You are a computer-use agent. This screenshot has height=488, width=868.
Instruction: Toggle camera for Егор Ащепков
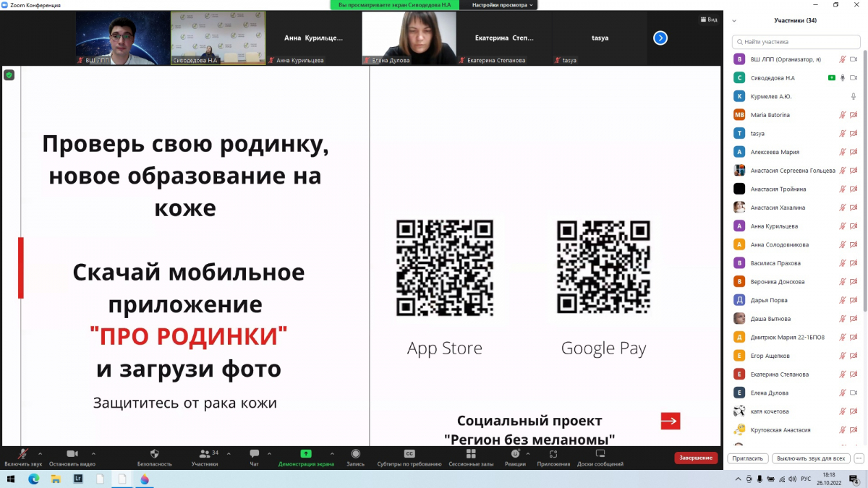tap(854, 356)
